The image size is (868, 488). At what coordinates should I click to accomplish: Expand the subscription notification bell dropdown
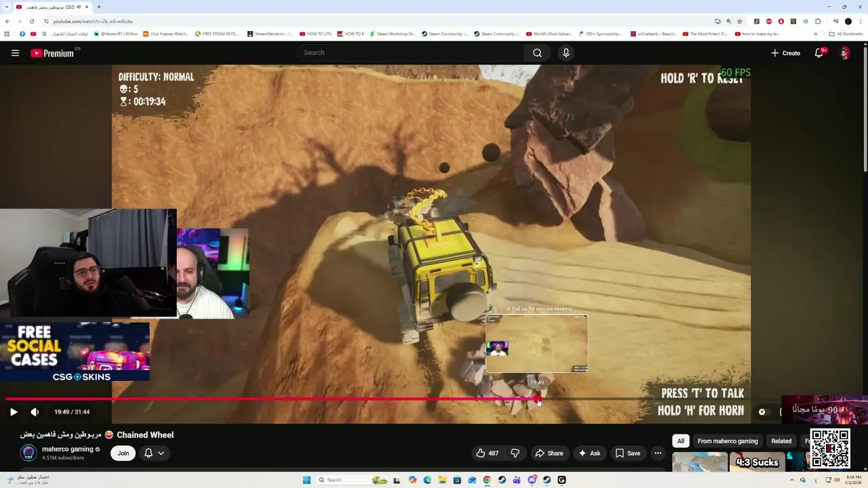click(154, 453)
